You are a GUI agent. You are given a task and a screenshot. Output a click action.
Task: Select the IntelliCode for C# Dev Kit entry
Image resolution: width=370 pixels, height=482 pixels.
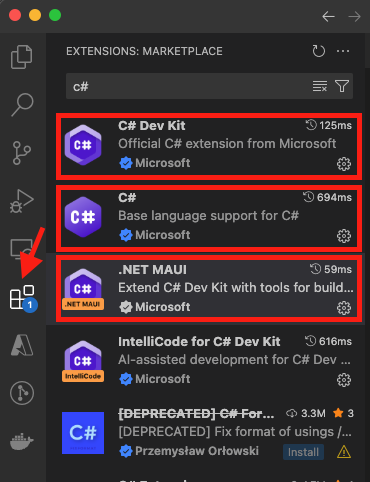[x=207, y=360]
